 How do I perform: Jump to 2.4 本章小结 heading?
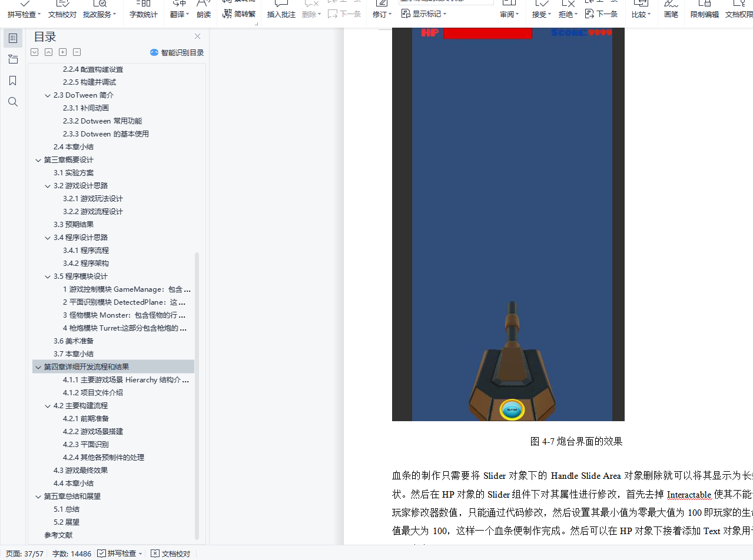click(x=74, y=147)
